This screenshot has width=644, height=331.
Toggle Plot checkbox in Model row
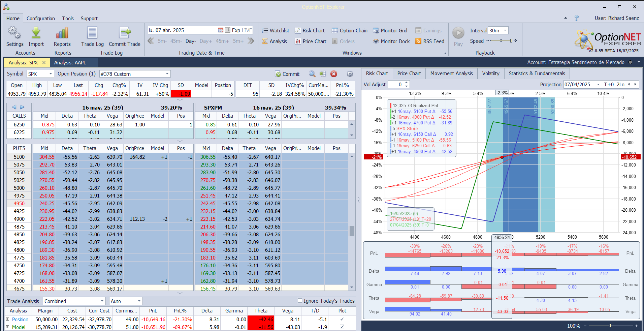(342, 327)
